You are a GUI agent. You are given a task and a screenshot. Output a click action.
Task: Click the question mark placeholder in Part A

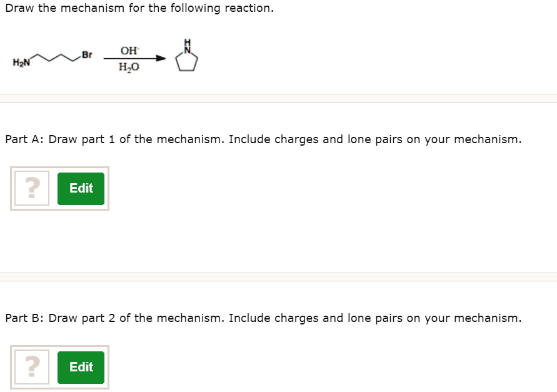click(x=32, y=188)
